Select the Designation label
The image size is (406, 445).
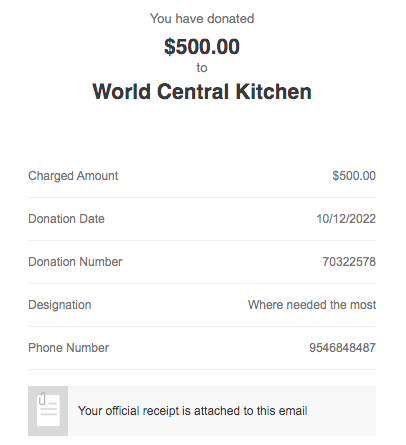(x=60, y=305)
